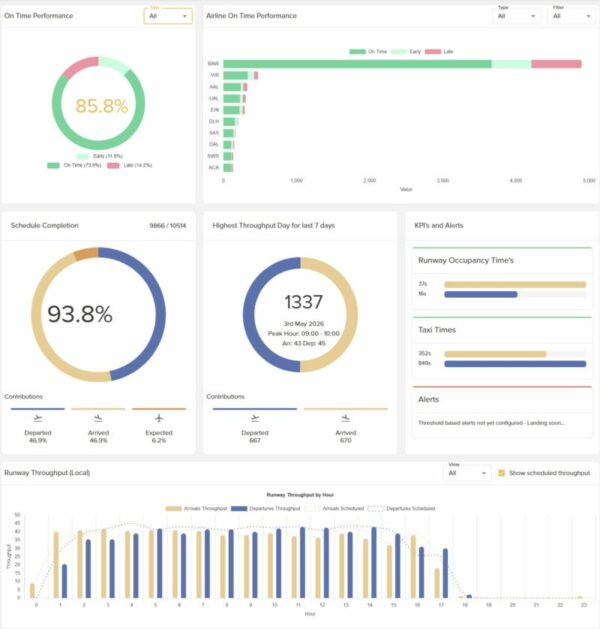
Task: Open the Runway Throughput View dropdown
Action: pos(467,473)
